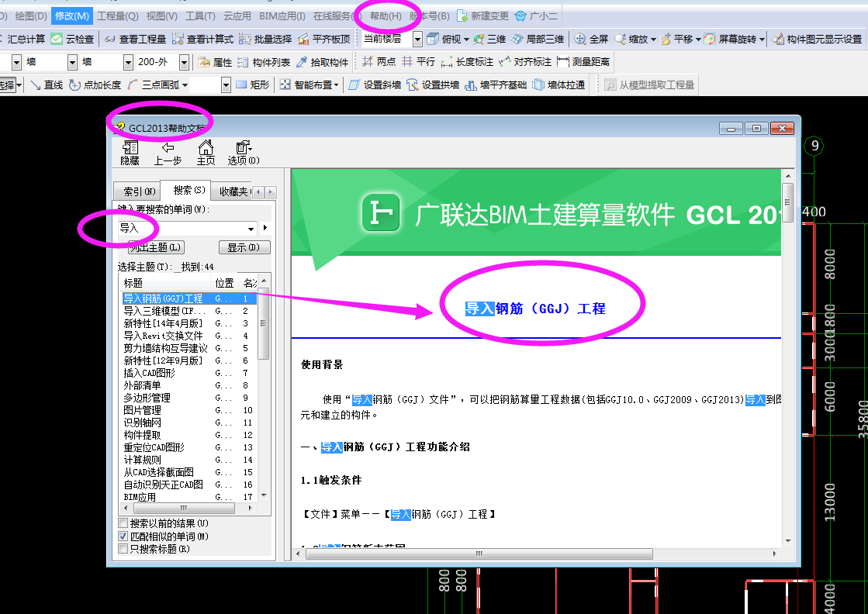Switch to 三维 3D view

(x=490, y=40)
